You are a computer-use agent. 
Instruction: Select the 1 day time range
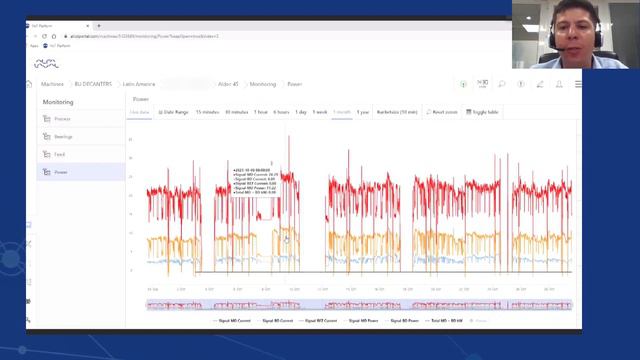(301, 112)
